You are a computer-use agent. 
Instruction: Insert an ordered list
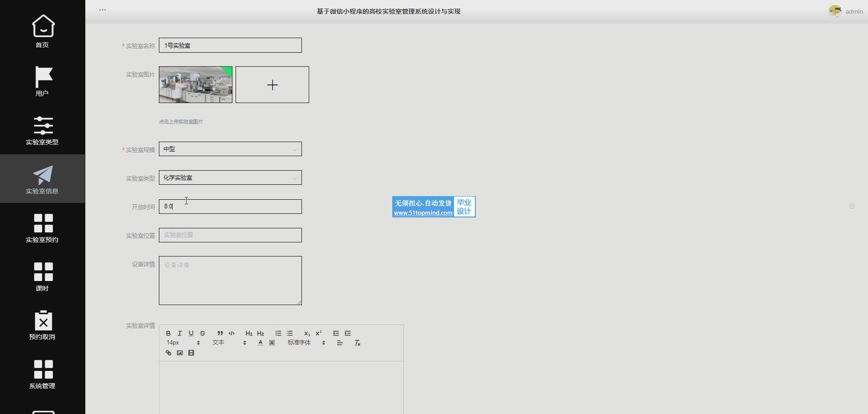[x=278, y=333]
